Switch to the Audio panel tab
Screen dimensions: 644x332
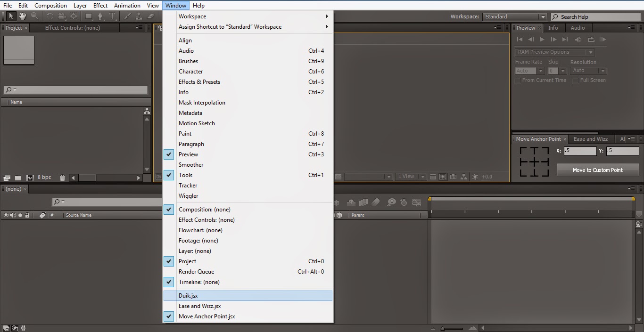pyautogui.click(x=578, y=28)
